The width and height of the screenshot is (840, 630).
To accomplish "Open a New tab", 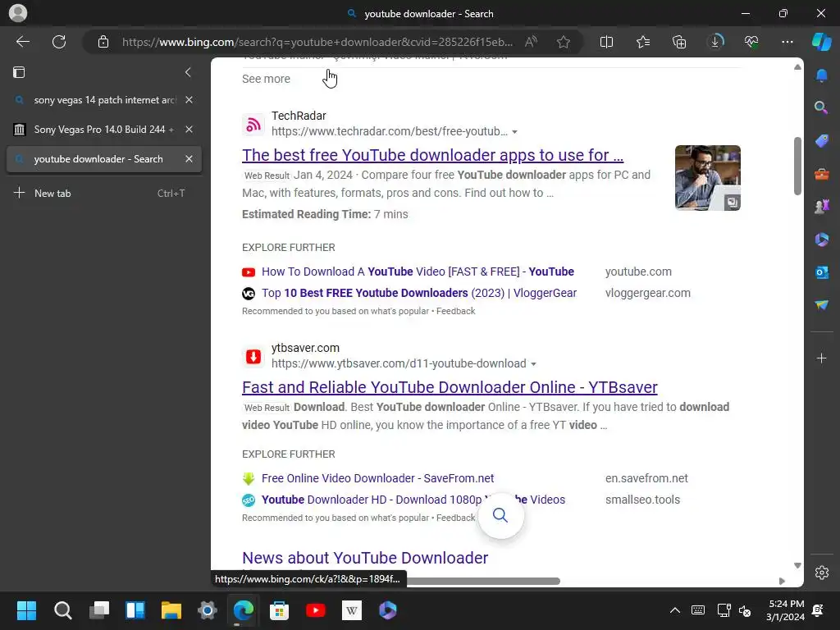I will [104, 194].
